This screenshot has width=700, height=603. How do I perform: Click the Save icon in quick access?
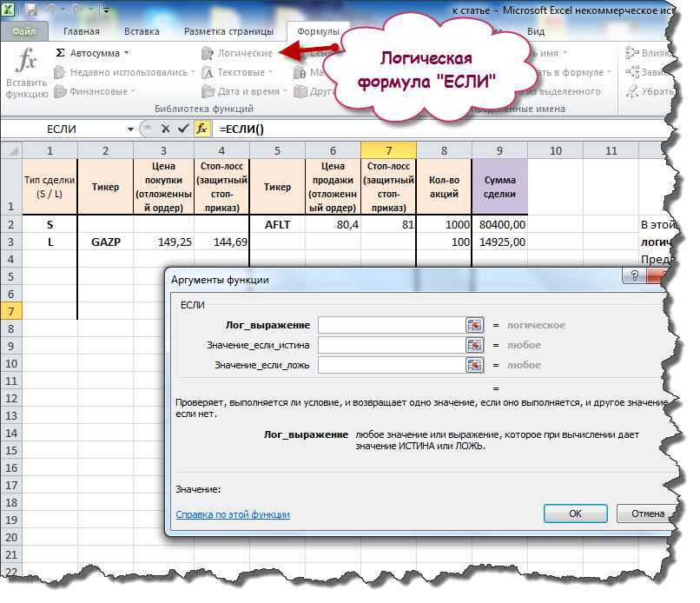[30, 10]
